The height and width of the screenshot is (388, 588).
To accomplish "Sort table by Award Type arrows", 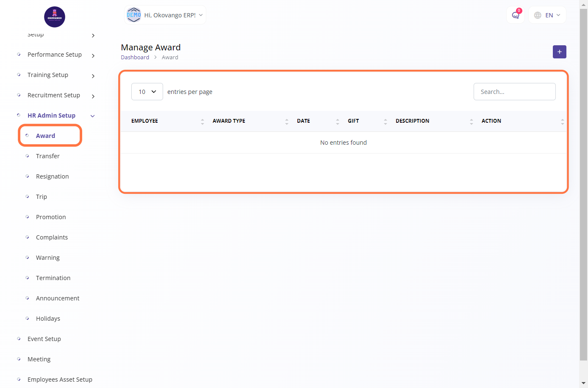I will pos(287,121).
